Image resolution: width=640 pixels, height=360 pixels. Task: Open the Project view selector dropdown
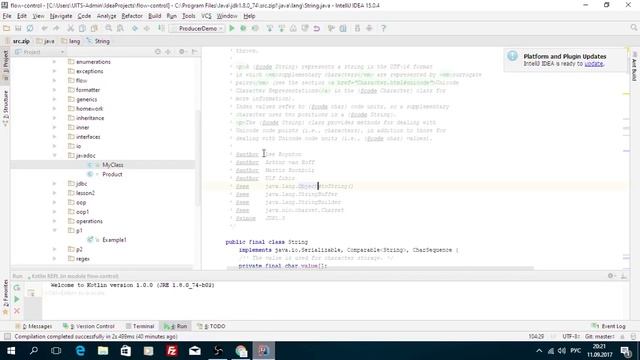click(40, 52)
